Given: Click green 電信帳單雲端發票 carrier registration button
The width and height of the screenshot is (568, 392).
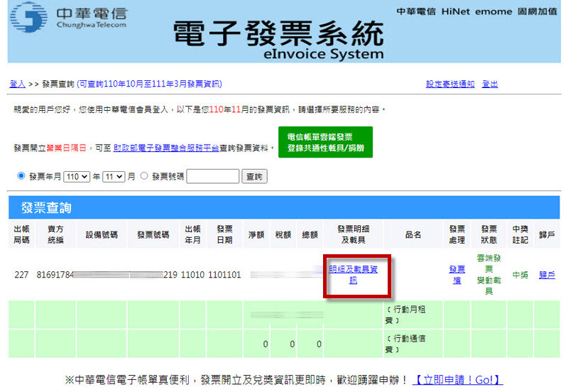Looking at the screenshot, I should [x=325, y=142].
